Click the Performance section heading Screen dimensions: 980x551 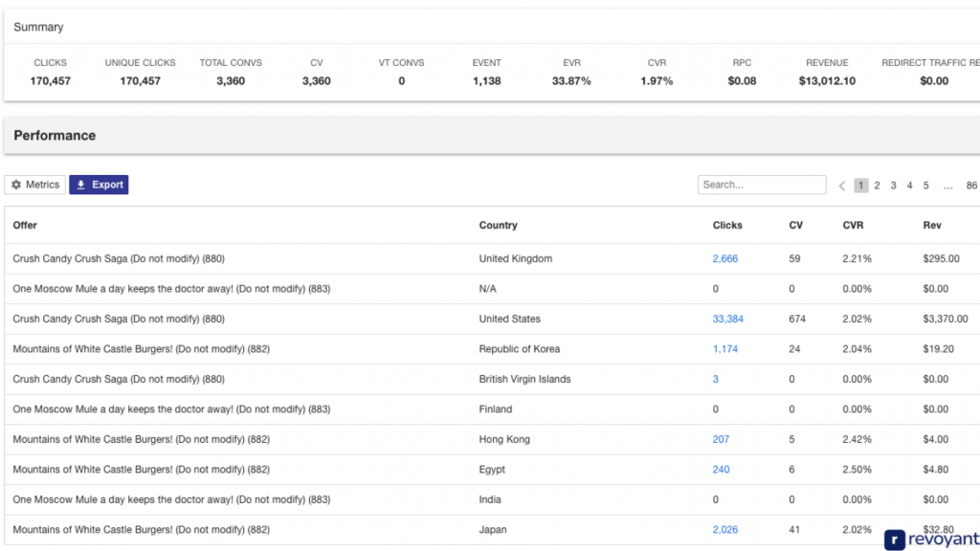click(x=55, y=136)
